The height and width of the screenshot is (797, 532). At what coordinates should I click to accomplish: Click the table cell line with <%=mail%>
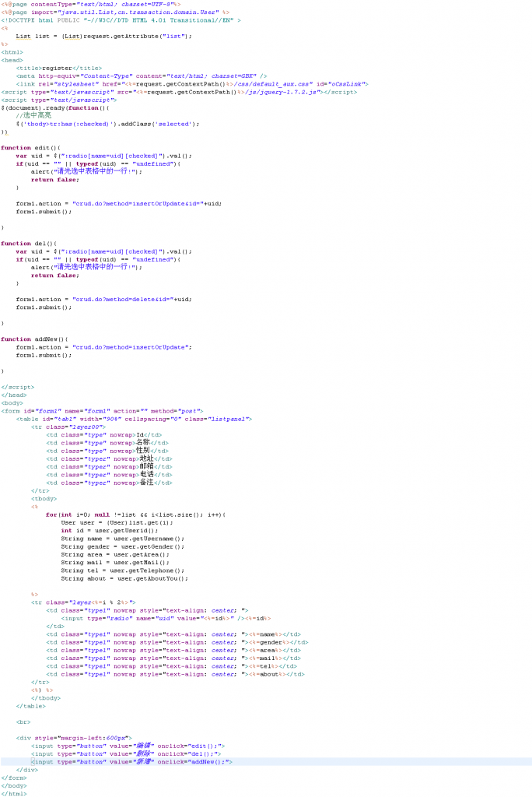click(173, 658)
